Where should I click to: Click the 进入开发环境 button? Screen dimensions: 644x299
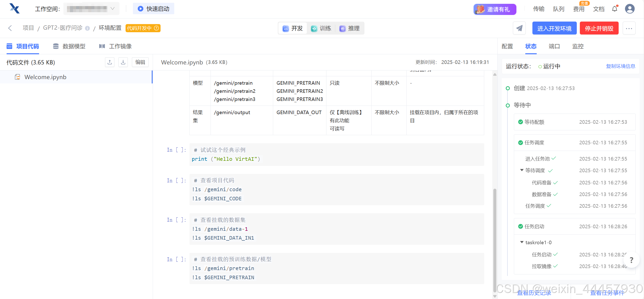[x=554, y=28]
